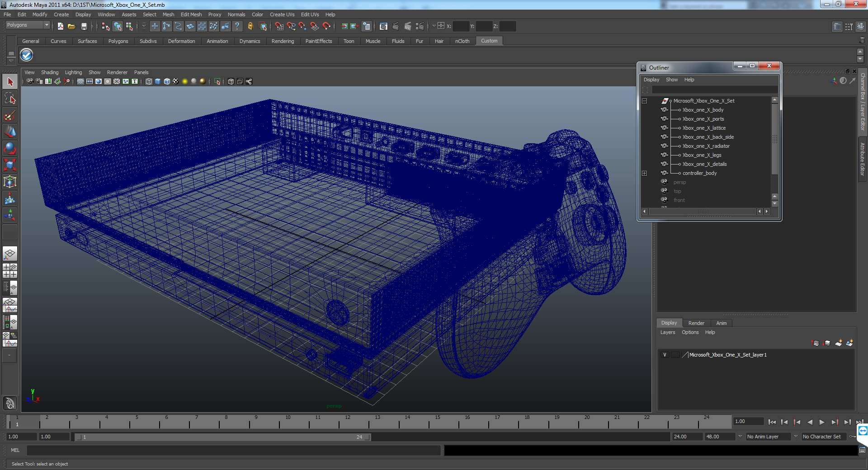The image size is (868, 470).
Task: Choose the Paint Selection tool
Action: 10,115
